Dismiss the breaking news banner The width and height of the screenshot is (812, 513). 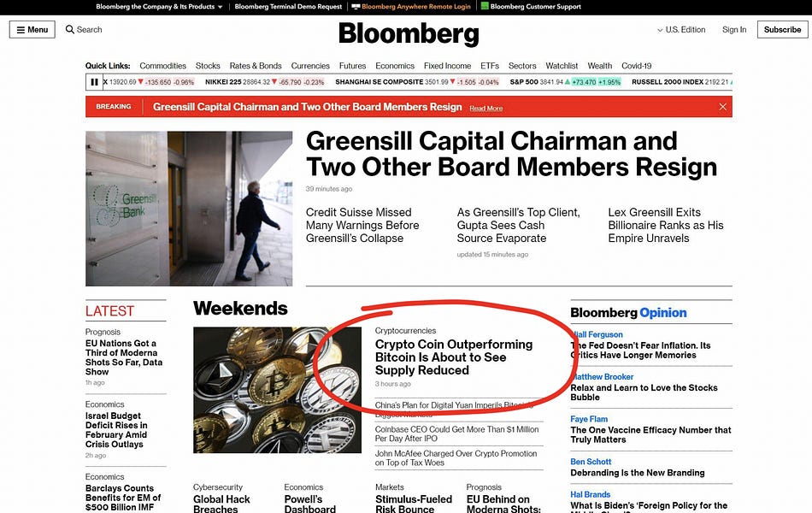[x=722, y=107]
